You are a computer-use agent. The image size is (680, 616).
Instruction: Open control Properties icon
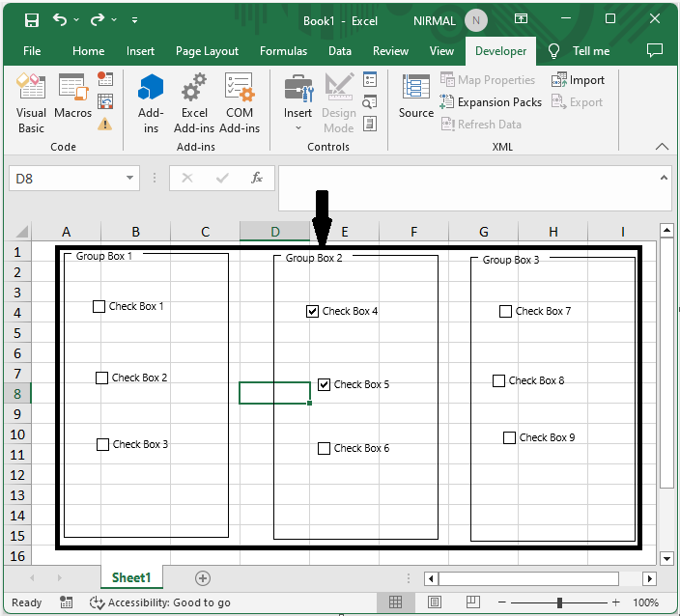coord(370,79)
